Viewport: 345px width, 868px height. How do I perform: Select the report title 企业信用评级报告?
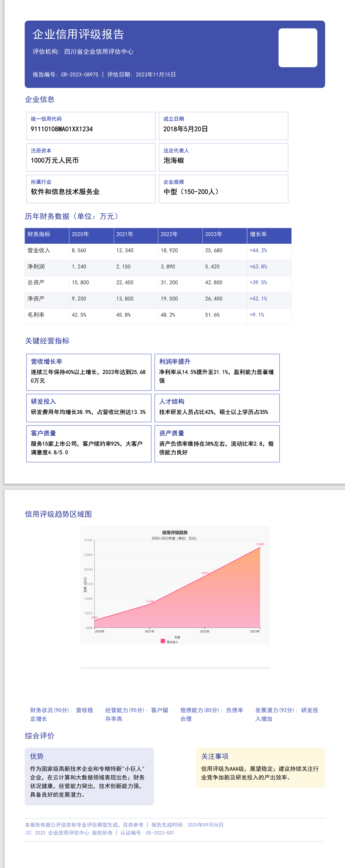[x=78, y=34]
